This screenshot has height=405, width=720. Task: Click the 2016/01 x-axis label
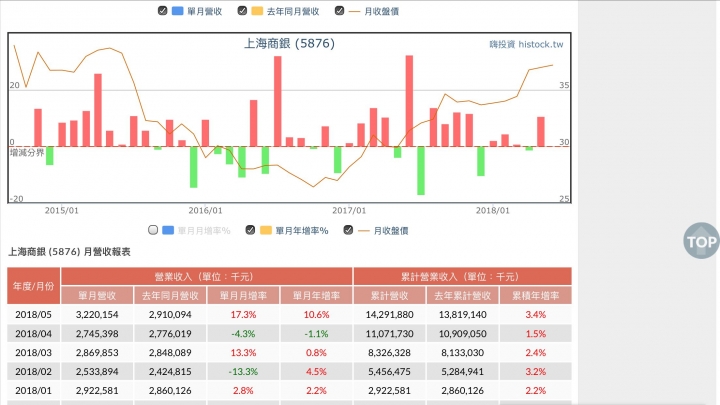(x=205, y=210)
